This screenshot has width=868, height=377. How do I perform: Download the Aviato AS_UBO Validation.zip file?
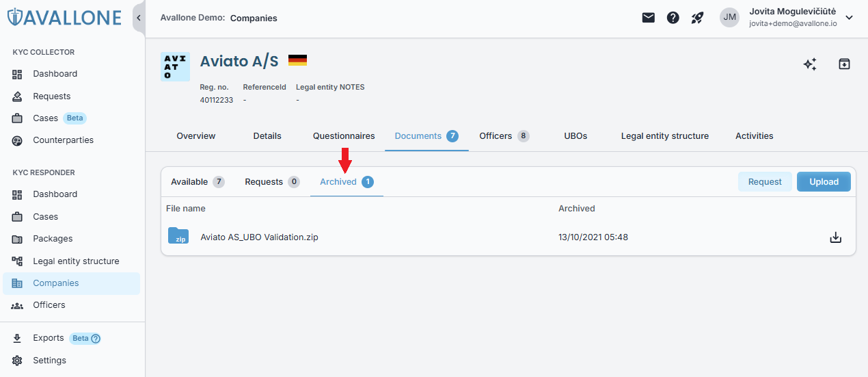[x=835, y=237]
